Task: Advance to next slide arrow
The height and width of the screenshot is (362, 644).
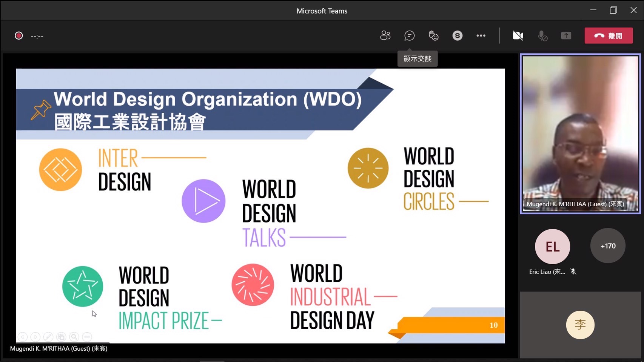Action: 35,337
